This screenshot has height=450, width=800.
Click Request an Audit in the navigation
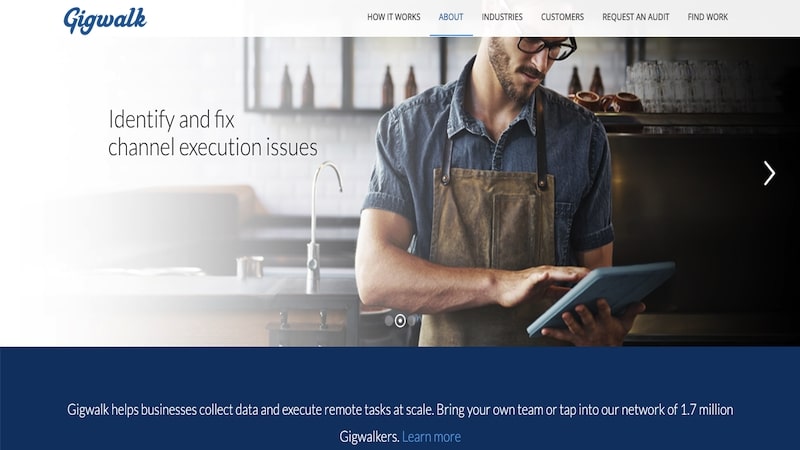(x=636, y=17)
